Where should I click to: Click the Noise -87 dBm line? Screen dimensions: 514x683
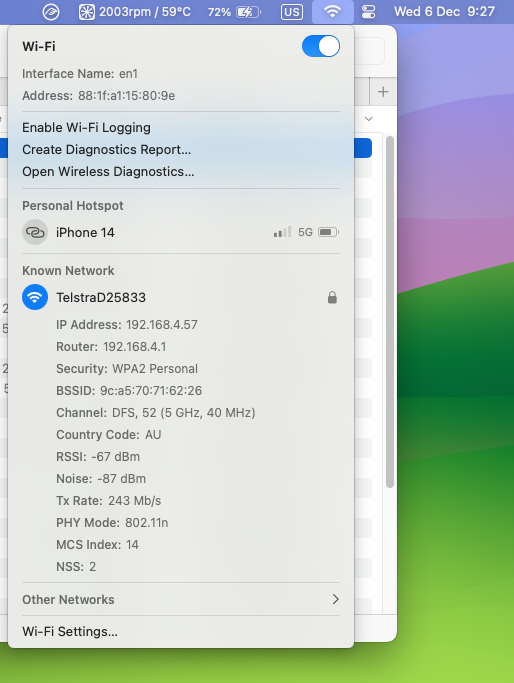click(x=101, y=479)
